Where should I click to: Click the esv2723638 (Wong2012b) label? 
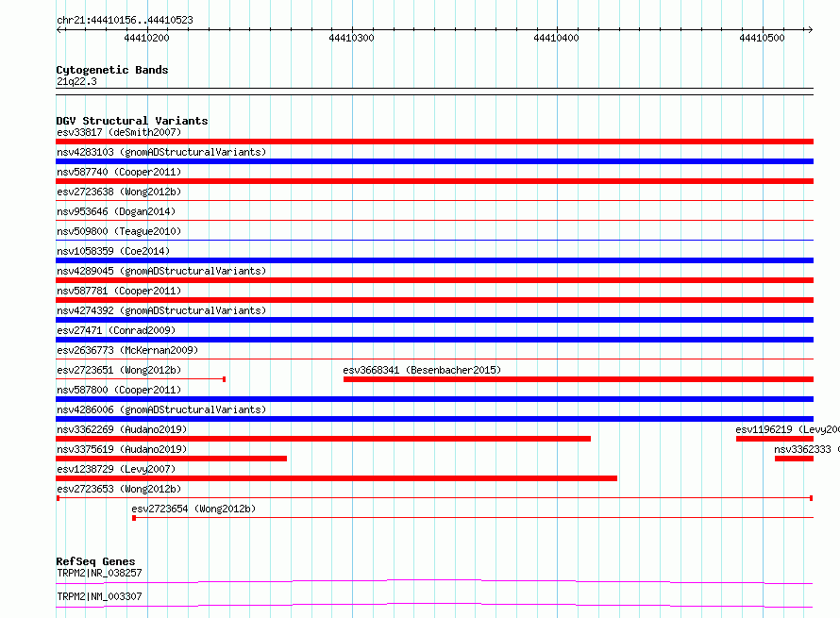point(119,192)
